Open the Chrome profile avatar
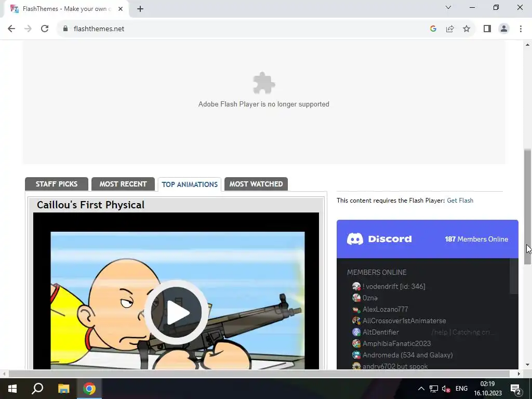This screenshot has height=399, width=532. click(x=504, y=29)
